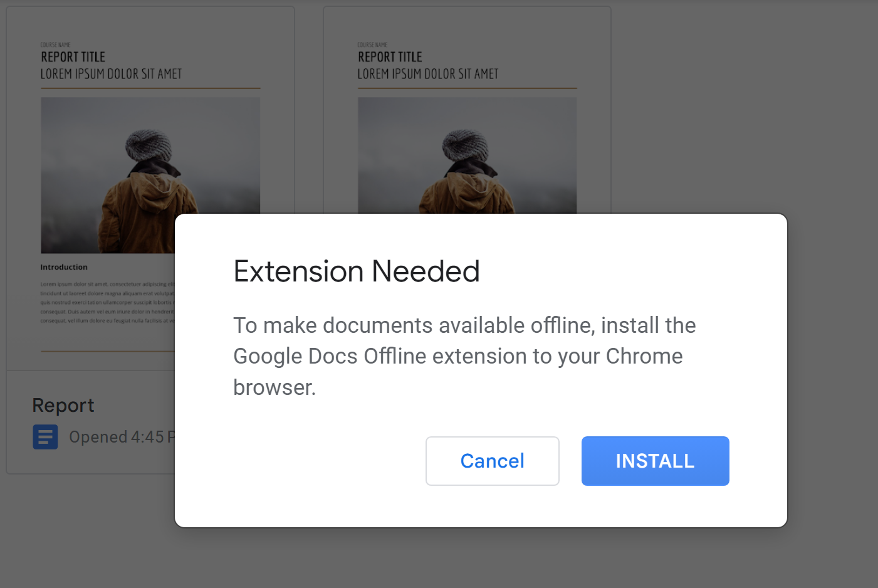The height and width of the screenshot is (588, 878).
Task: Cancel the Extension Needed dialog
Action: pyautogui.click(x=492, y=461)
